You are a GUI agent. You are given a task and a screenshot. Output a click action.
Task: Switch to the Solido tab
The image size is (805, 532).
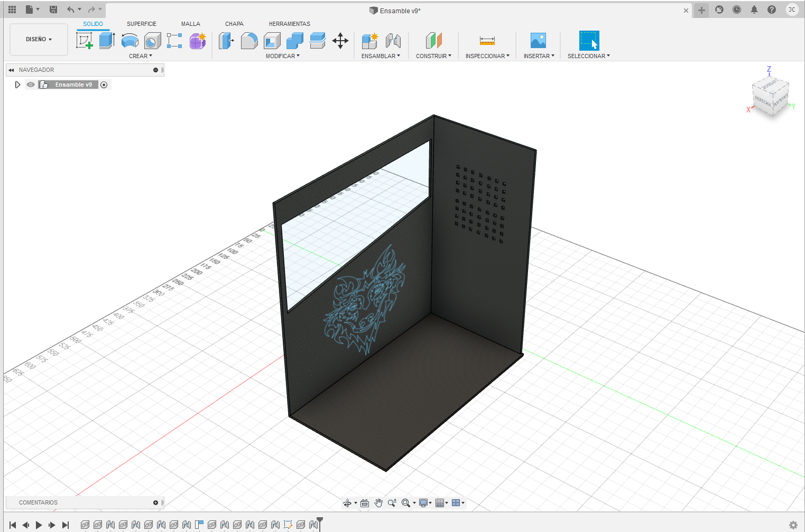(x=93, y=24)
